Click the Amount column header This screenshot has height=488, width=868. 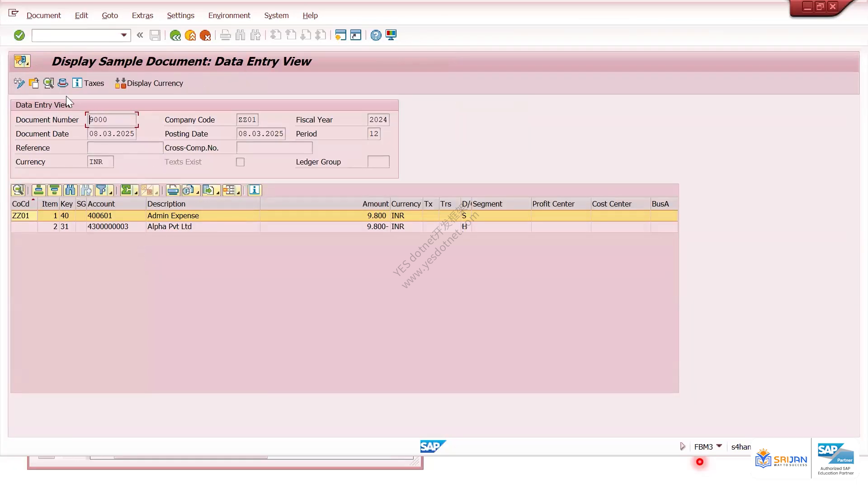point(325,204)
